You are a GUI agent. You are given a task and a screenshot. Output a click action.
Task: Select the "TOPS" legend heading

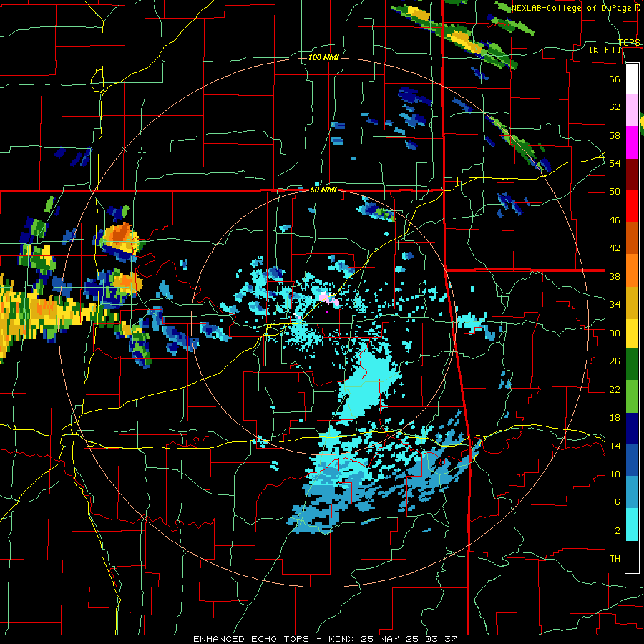point(629,42)
